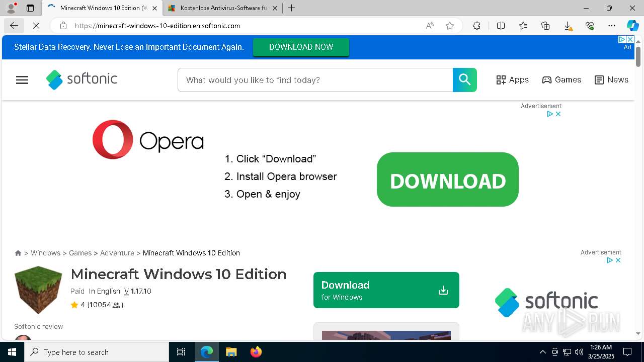Add this page to favorites star icon
The width and height of the screenshot is (644, 362).
450,26
